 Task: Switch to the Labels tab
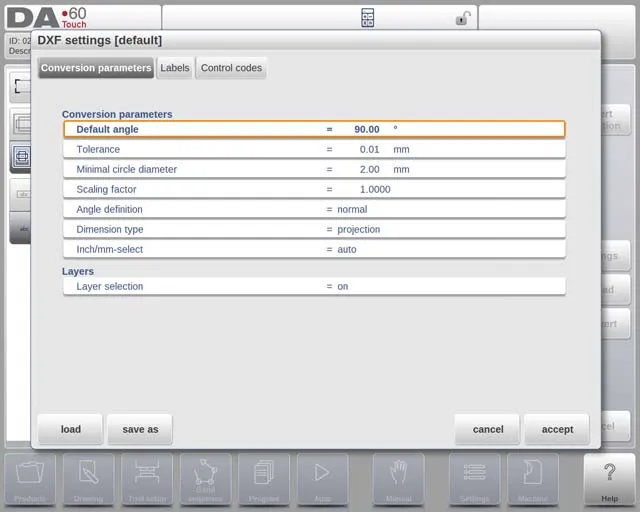point(174,68)
